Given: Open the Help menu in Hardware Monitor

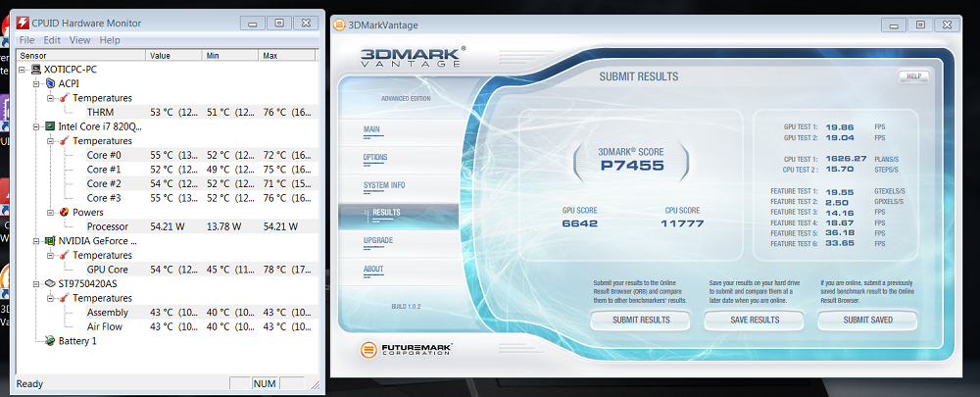Looking at the screenshot, I should click(x=110, y=40).
